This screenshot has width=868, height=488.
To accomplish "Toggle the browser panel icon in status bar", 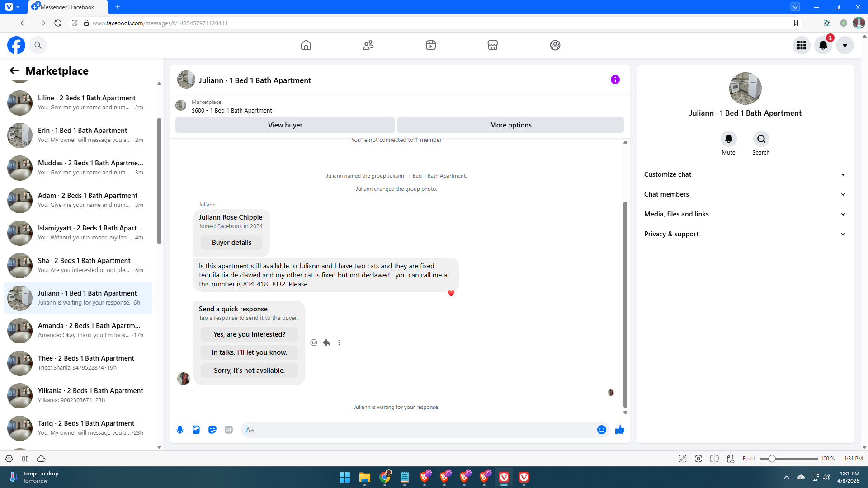I will [x=25, y=459].
